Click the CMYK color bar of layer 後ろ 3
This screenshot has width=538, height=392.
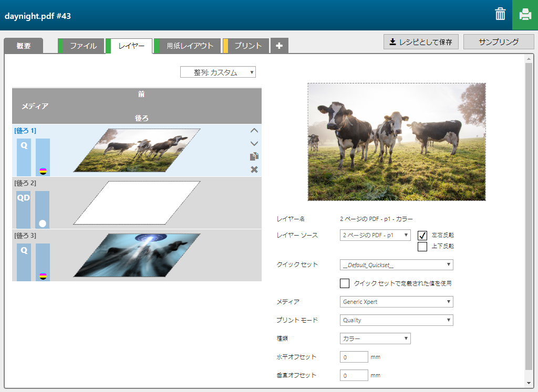43,262
